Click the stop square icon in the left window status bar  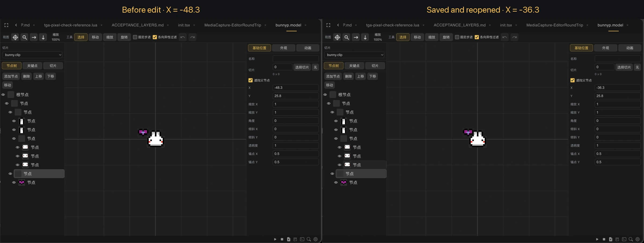click(282, 239)
